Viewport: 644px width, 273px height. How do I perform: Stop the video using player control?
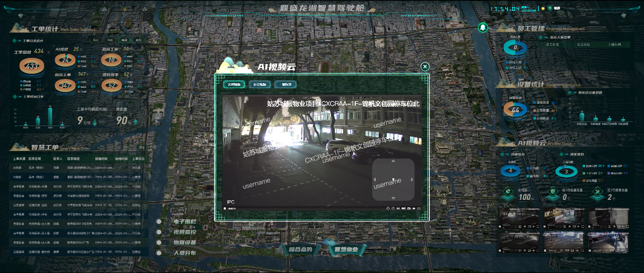pos(225,208)
